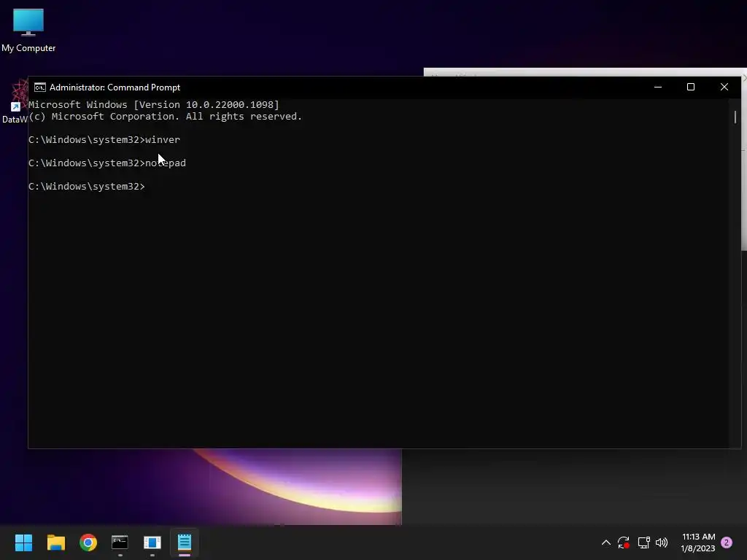Click the Command Prompt vertical scrollbar thumb
The height and width of the screenshot is (560, 747).
(735, 117)
